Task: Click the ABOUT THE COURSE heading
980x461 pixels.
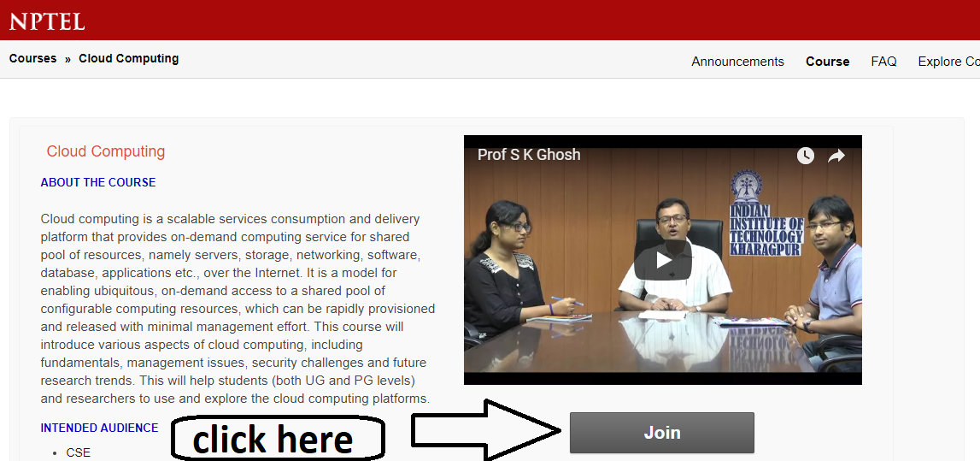Action: (98, 183)
